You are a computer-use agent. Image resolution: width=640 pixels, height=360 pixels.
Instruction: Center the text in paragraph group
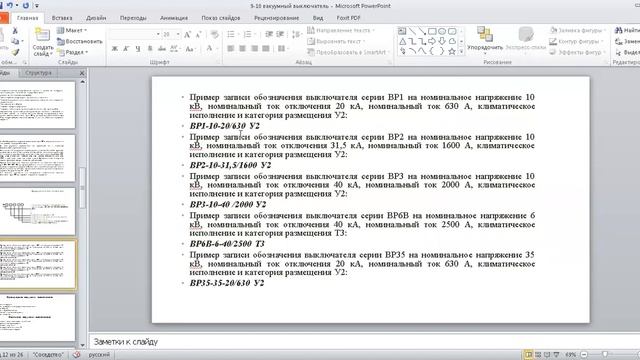[x=242, y=49]
